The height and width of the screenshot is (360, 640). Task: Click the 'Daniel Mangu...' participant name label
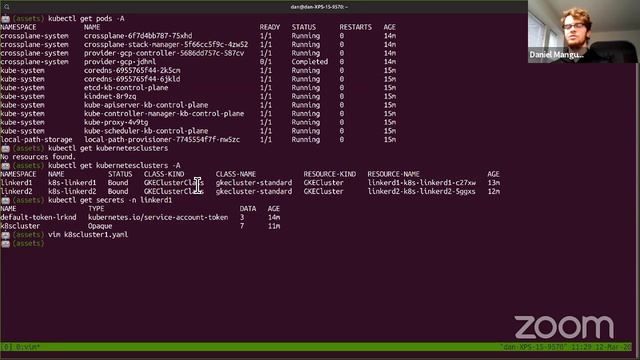556,55
